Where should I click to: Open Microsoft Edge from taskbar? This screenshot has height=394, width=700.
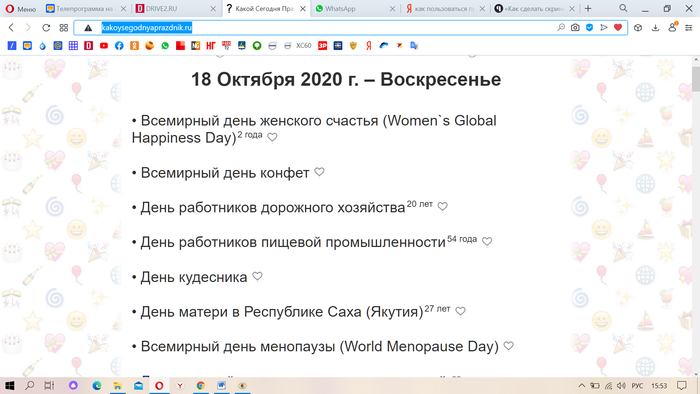click(96, 386)
